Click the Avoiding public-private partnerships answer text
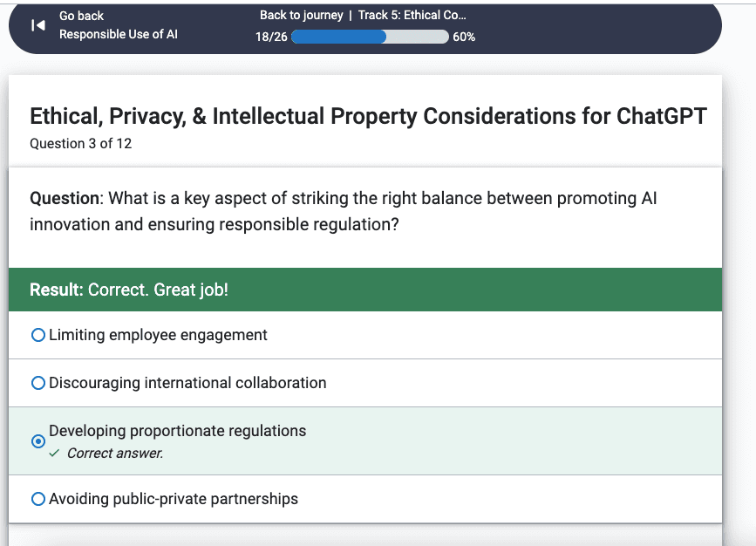Screen dimensions: 756x546 (174, 499)
